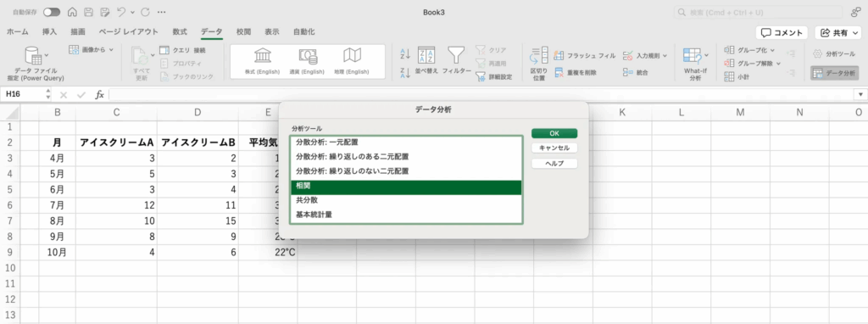Screen dimensions: 868x324
Task: Click the アイスクリームA header cell
Action: click(116, 142)
